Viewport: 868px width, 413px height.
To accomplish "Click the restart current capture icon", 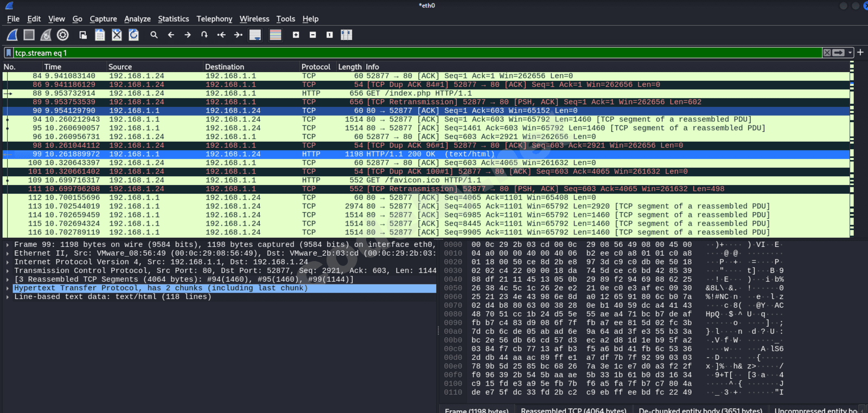I will pos(46,35).
